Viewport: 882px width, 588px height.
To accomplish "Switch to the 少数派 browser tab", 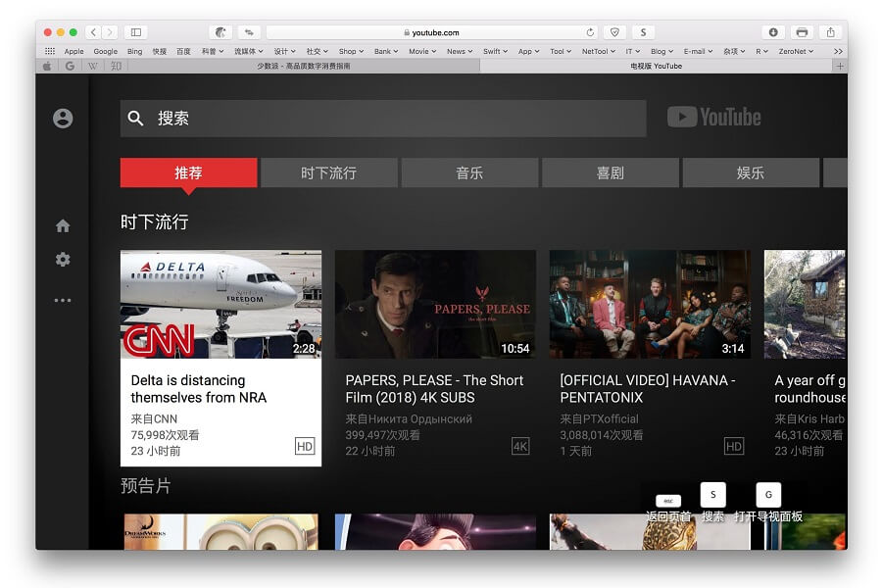I will [304, 66].
